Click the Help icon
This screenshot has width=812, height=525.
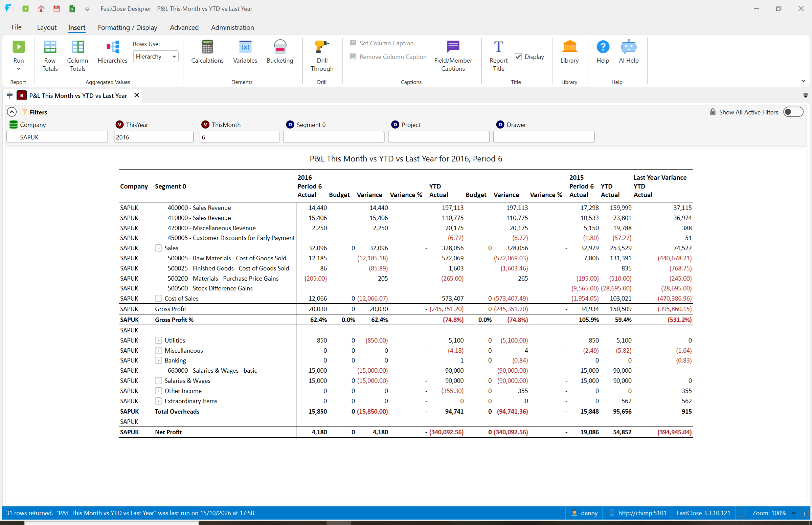(x=603, y=47)
